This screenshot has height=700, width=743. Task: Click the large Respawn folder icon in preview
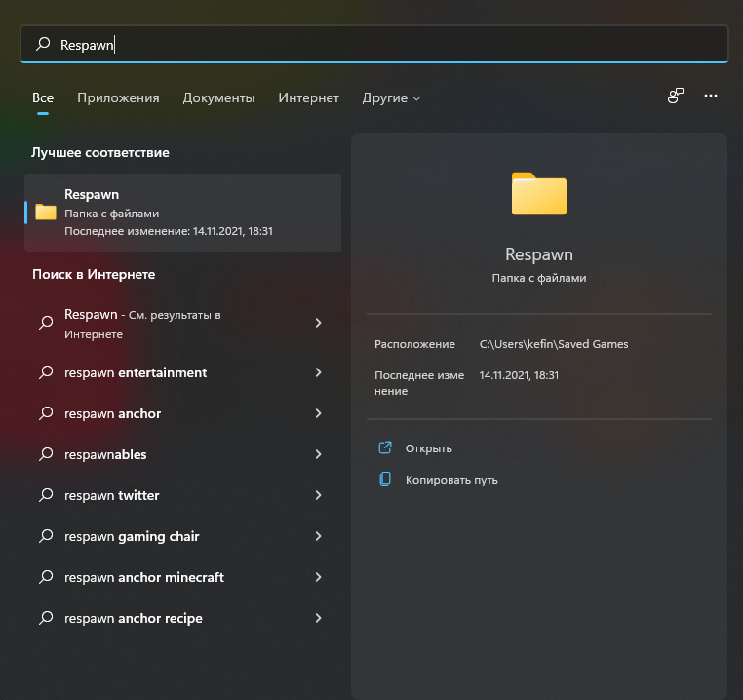[539, 193]
